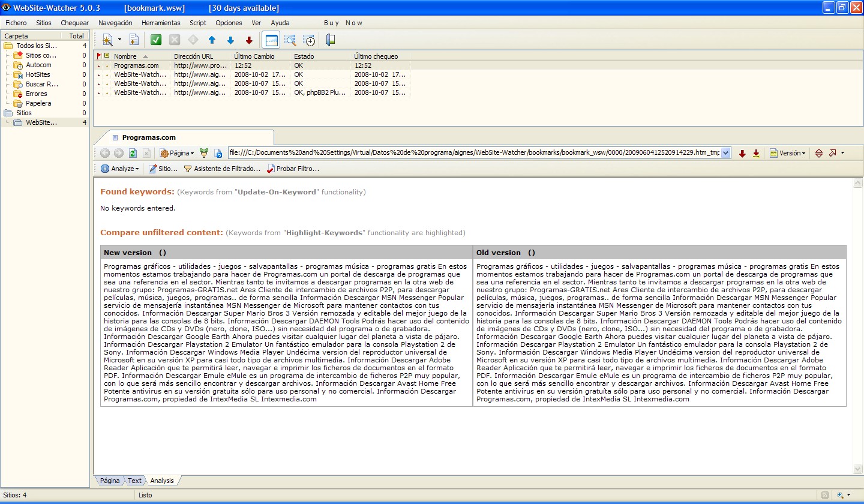Image resolution: width=864 pixels, height=504 pixels.
Task: Click the red up-down triangles icon
Action: point(819,153)
